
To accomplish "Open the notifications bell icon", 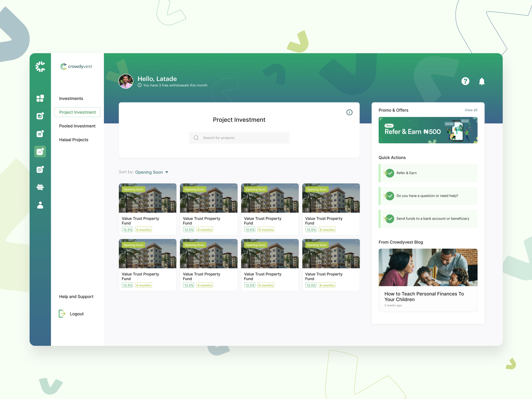I will (x=481, y=81).
